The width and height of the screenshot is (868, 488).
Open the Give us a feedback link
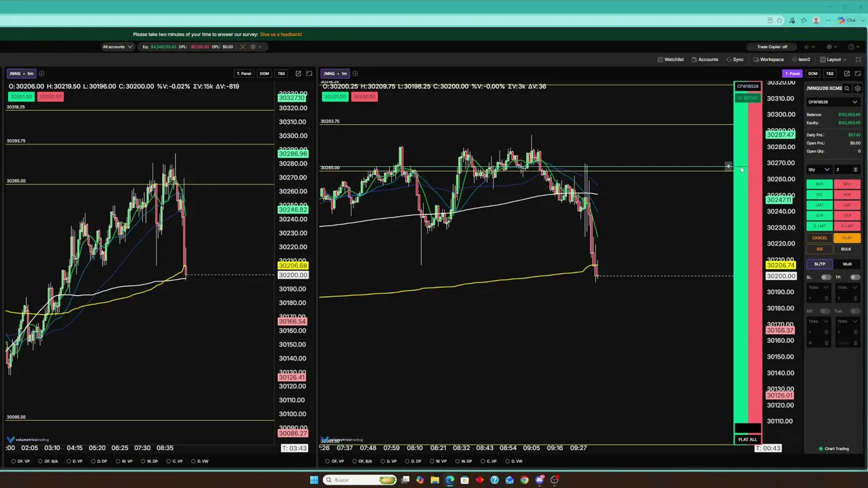pos(281,35)
